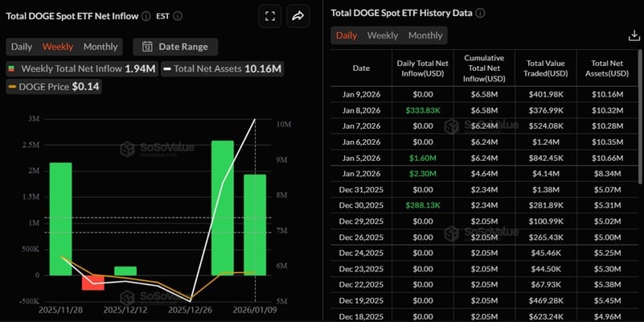644x322 pixels.
Task: Click the calendar icon in Date Range
Action: 147,47
